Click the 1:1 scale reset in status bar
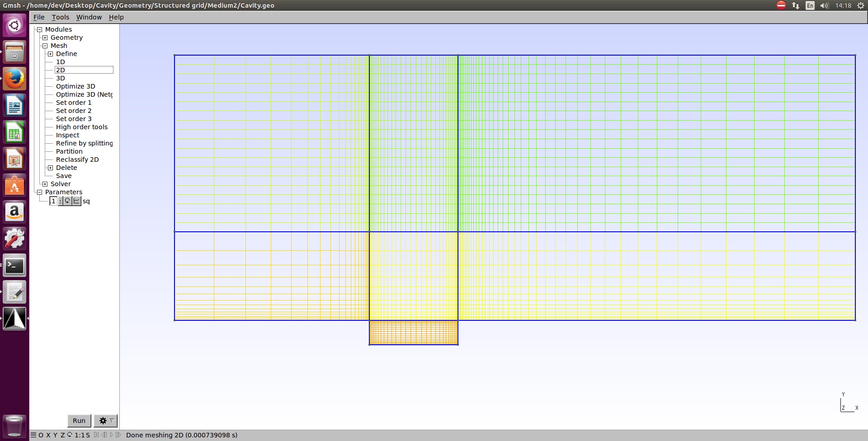868x441 pixels. 80,435
